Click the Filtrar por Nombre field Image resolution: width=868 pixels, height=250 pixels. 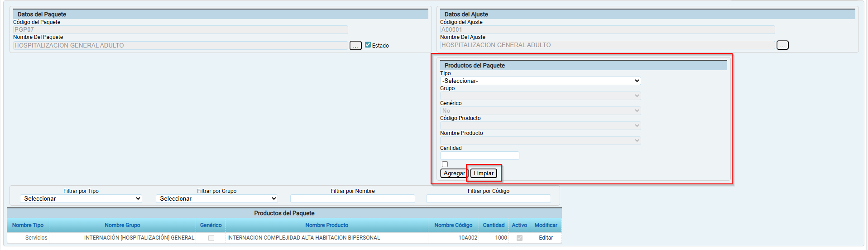coord(353,199)
